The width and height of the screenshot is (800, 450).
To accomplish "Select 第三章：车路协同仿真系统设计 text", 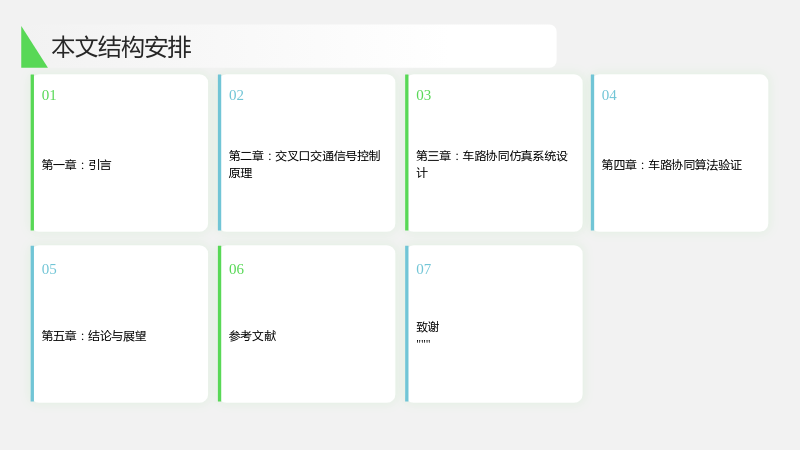I will (x=492, y=164).
